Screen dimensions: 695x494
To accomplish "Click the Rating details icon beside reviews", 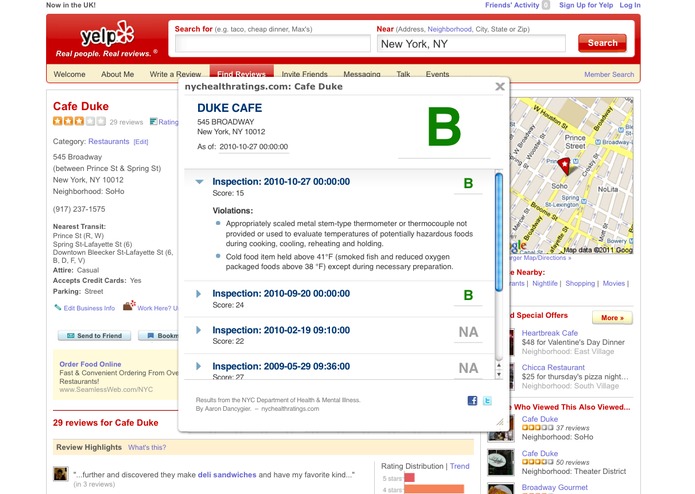I will (153, 121).
